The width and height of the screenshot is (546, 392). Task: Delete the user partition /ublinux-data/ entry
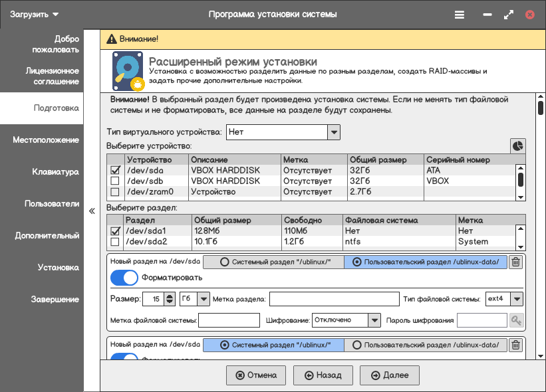(x=515, y=262)
